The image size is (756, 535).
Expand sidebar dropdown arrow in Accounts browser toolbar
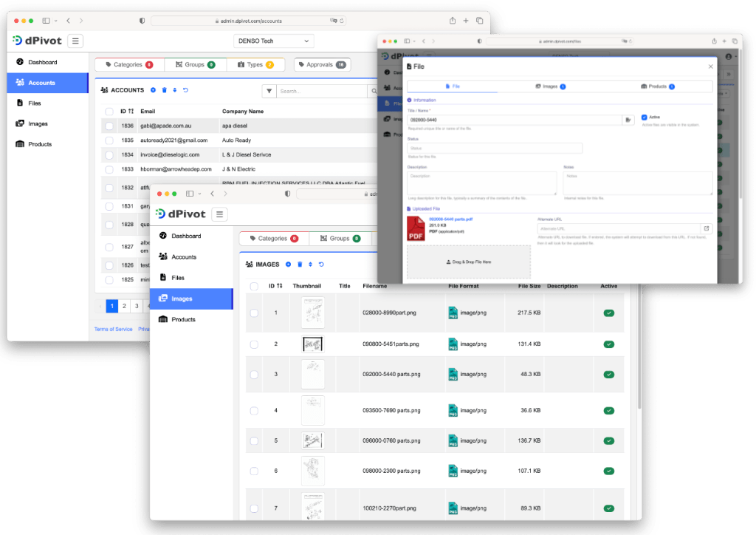coord(56,21)
